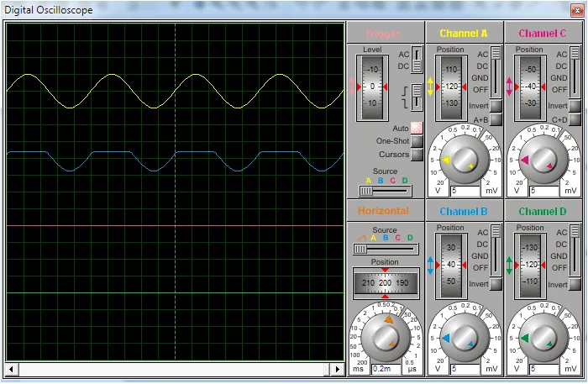Click the trigger Source selector slider
This screenshot has height=384, width=588.
(385, 191)
